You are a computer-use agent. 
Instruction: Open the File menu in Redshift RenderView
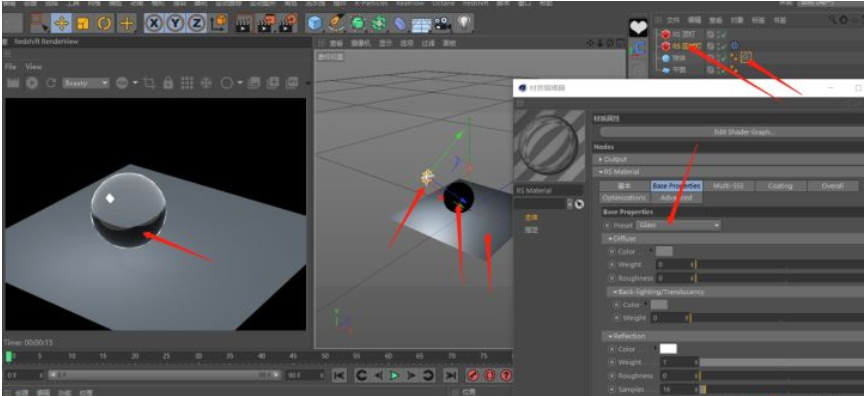click(10, 66)
